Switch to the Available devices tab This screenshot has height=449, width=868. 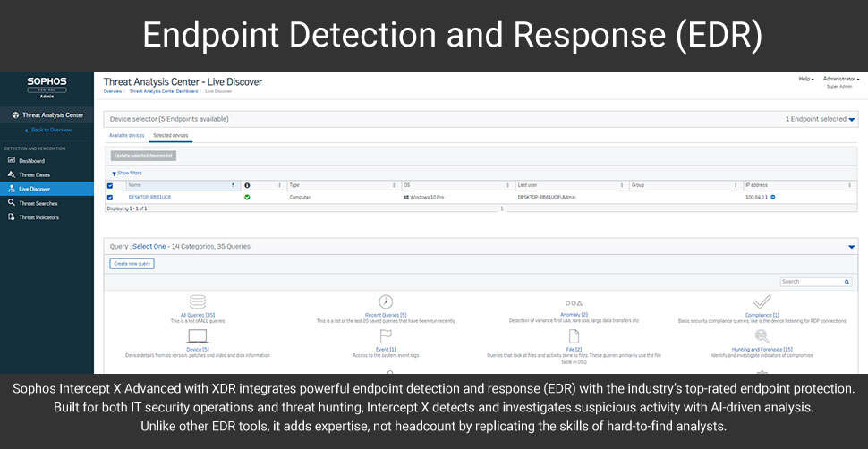click(126, 136)
